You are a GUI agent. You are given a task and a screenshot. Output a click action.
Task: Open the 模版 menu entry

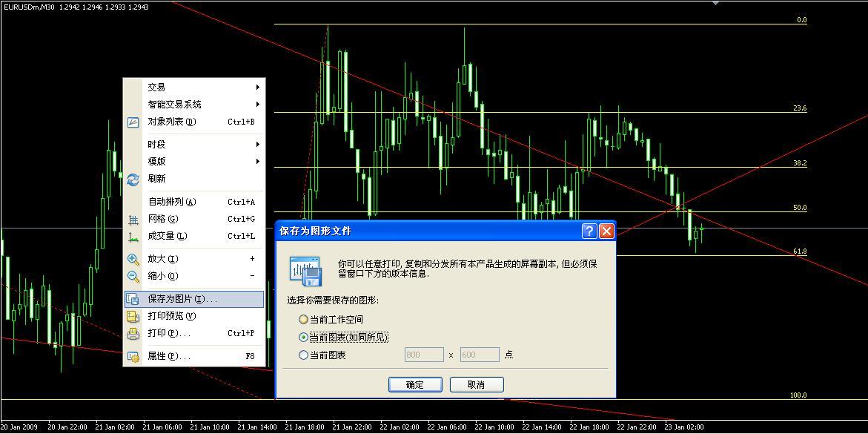point(193,162)
